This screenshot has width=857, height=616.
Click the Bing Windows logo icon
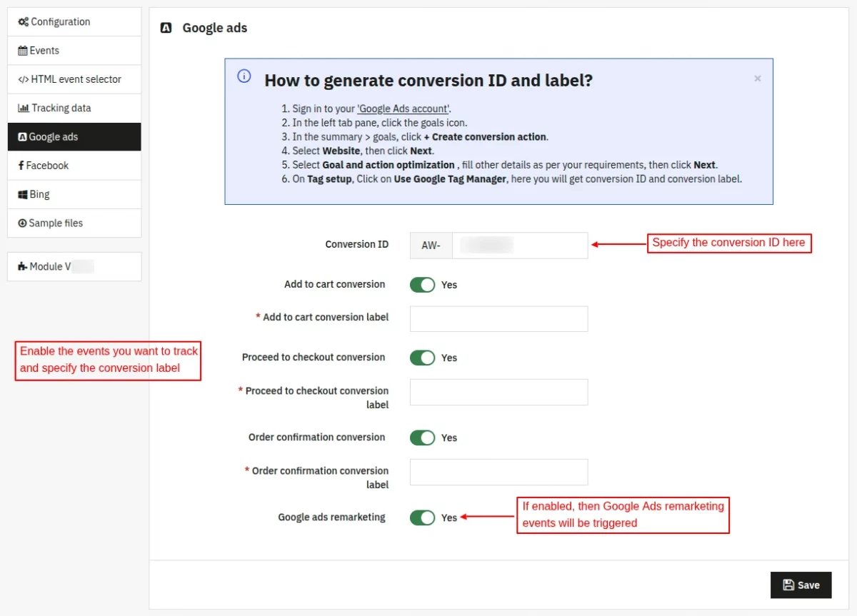[23, 195]
